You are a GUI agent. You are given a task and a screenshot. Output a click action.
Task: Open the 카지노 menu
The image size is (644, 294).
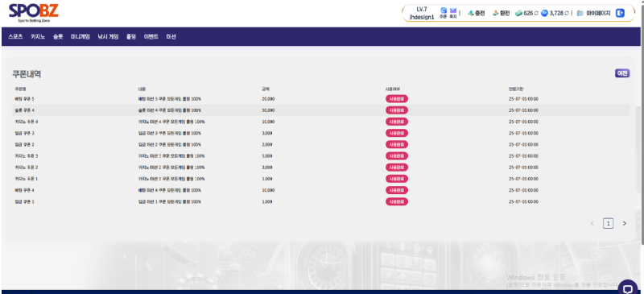[38, 36]
